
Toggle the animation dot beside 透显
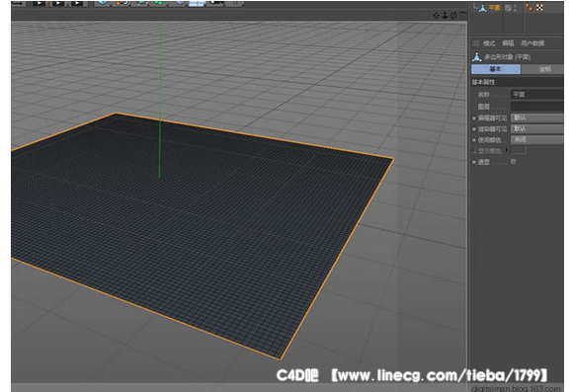[474, 162]
